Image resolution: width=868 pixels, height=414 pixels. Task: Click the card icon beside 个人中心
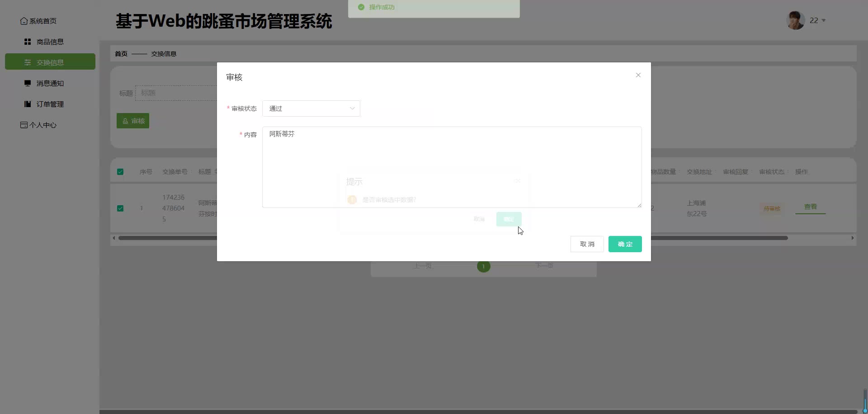click(x=24, y=125)
